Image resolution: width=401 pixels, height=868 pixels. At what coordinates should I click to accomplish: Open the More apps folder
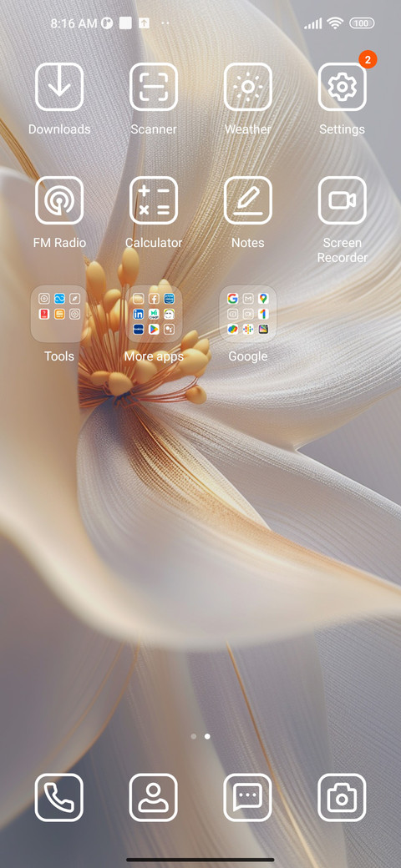tap(154, 314)
